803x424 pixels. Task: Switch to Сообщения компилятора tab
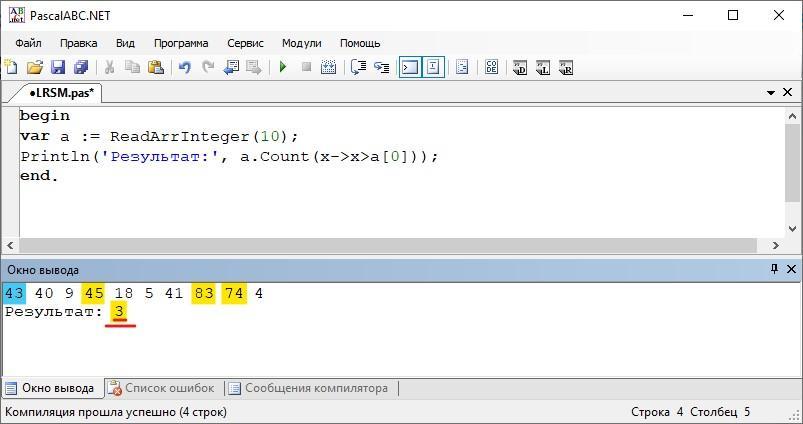coord(308,388)
